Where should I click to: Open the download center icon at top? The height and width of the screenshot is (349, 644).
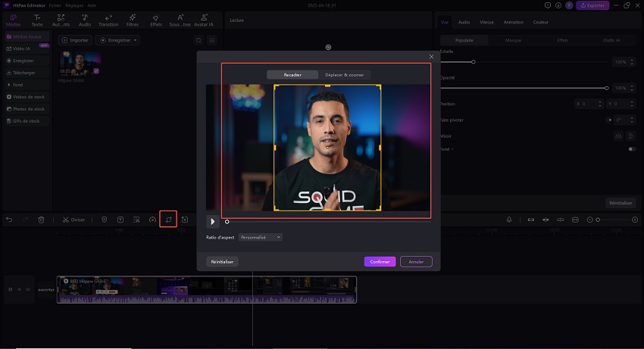[x=558, y=5]
